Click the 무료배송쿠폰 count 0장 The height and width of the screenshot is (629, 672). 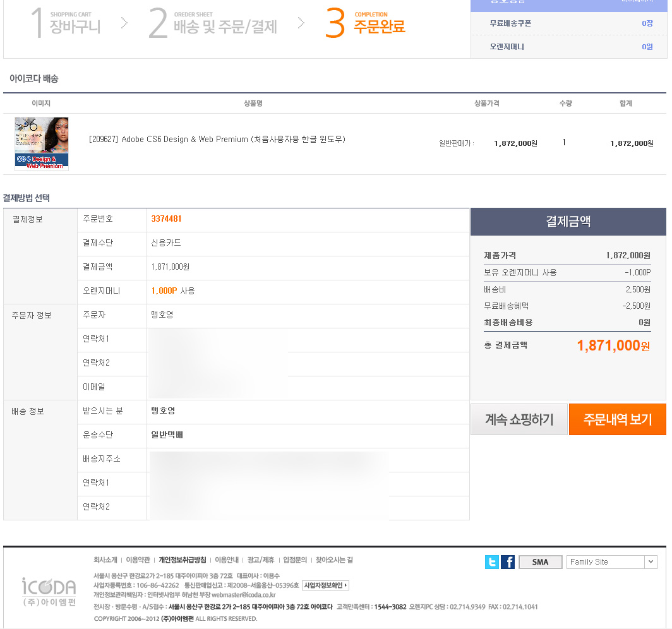tap(647, 23)
